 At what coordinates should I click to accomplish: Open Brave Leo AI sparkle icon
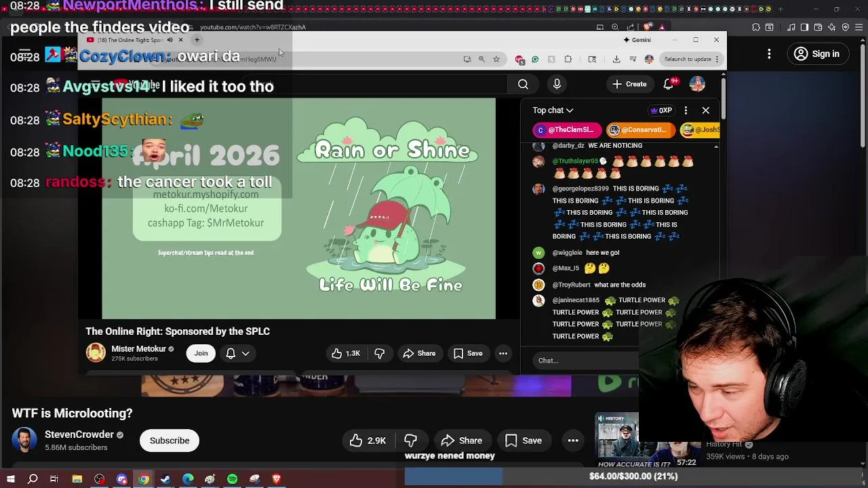[x=832, y=27]
